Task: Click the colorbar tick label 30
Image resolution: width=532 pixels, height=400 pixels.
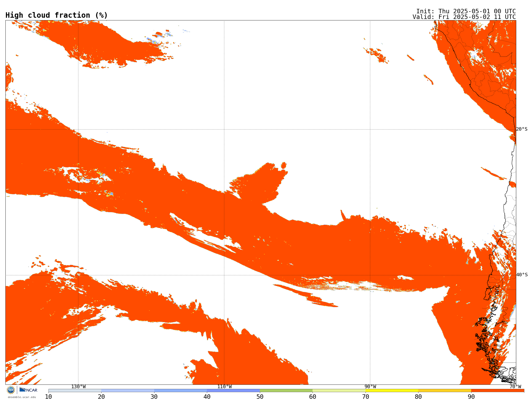Action: click(x=154, y=397)
